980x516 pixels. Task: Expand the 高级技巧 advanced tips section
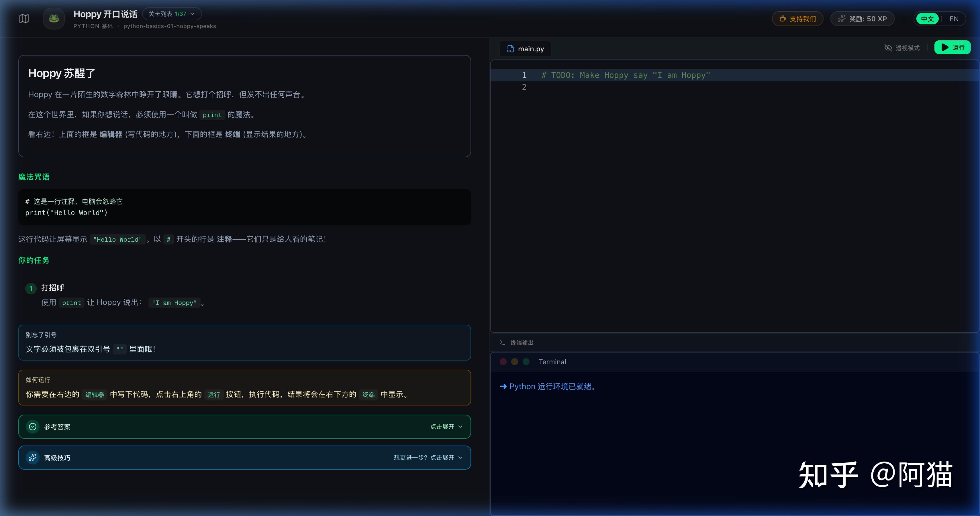245,457
